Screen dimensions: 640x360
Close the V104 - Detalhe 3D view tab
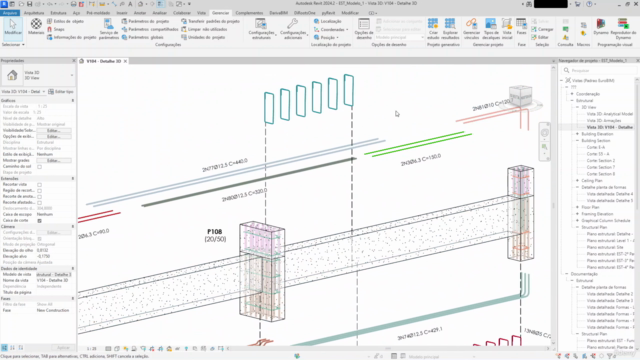coord(125,61)
